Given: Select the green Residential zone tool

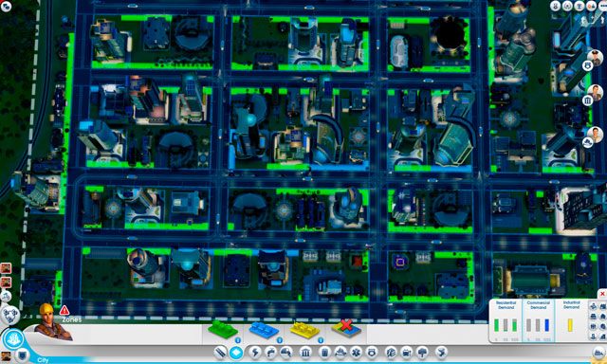Looking at the screenshot, I should [223, 330].
